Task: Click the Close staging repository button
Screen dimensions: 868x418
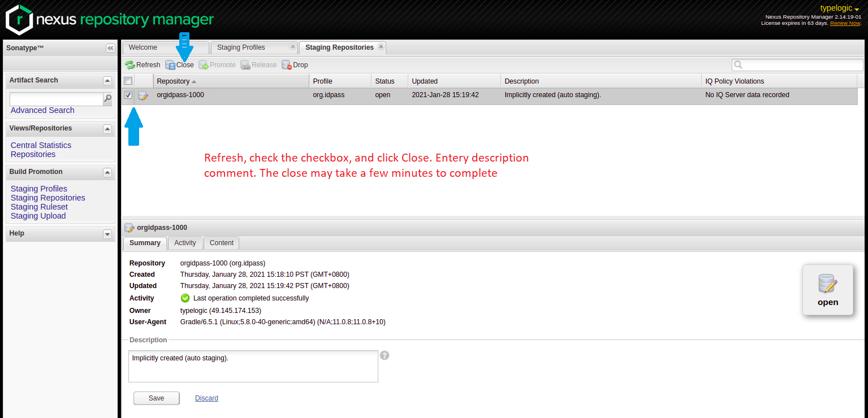Action: coord(179,65)
